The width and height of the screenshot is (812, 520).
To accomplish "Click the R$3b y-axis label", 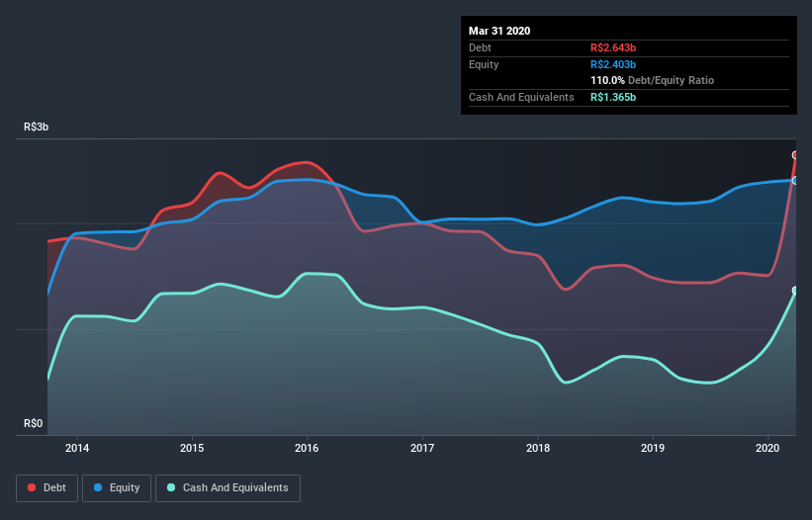I will (37, 127).
